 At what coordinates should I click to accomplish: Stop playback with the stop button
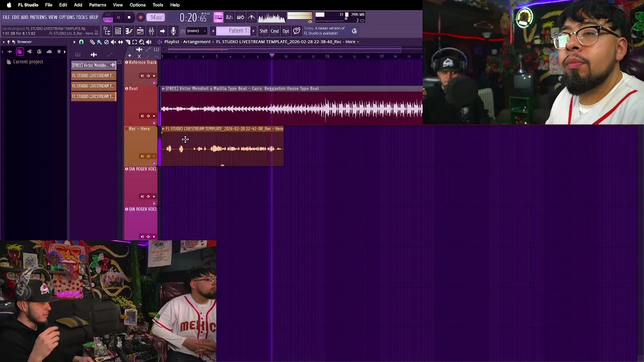[129, 18]
